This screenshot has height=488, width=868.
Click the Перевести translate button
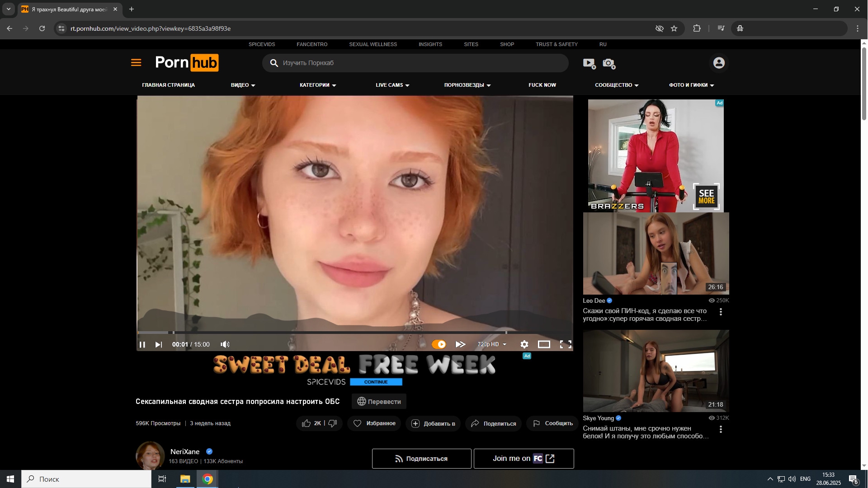[x=379, y=402]
